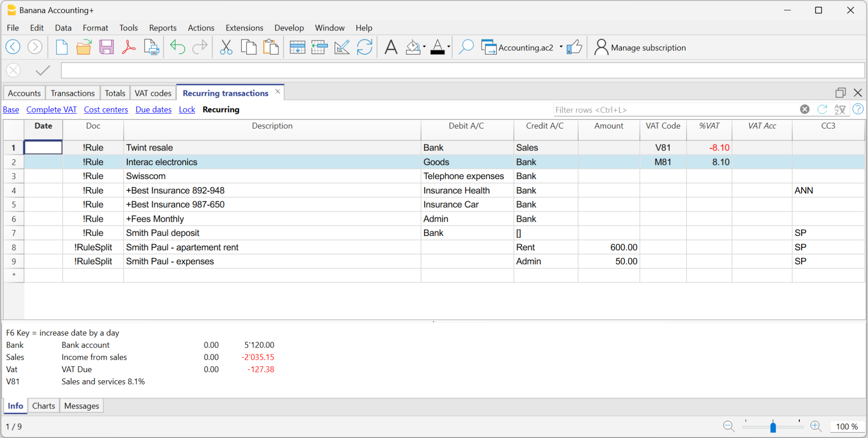This screenshot has width=868, height=438.
Task: Open the Due dates view
Action: 153,109
